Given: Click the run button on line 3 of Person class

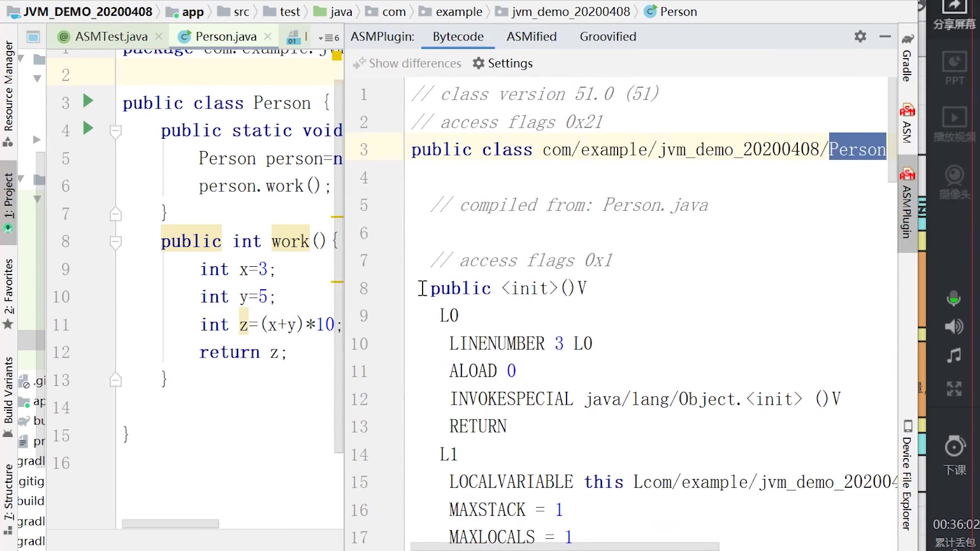Looking at the screenshot, I should [88, 101].
